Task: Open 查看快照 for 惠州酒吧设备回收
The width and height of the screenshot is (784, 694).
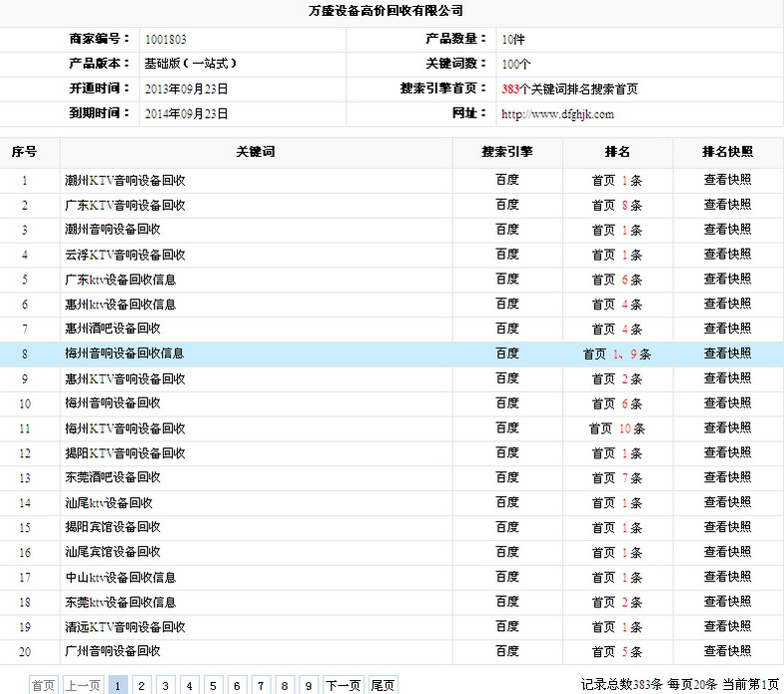Action: (727, 329)
